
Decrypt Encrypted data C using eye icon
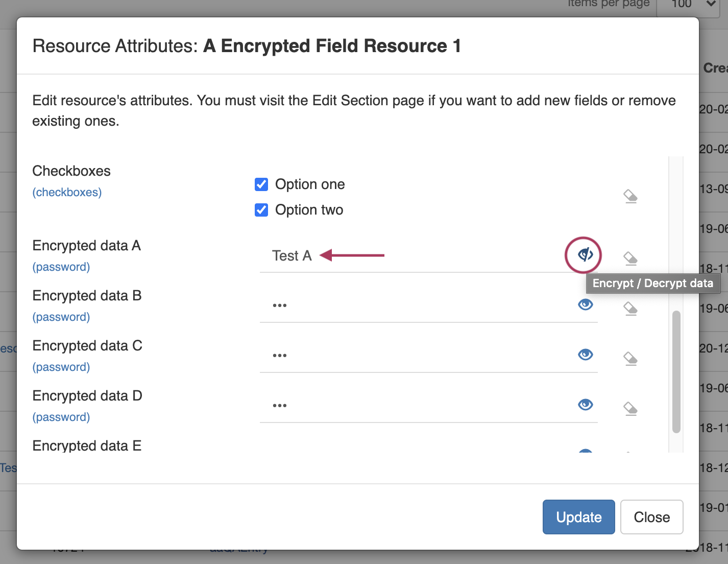click(x=585, y=355)
